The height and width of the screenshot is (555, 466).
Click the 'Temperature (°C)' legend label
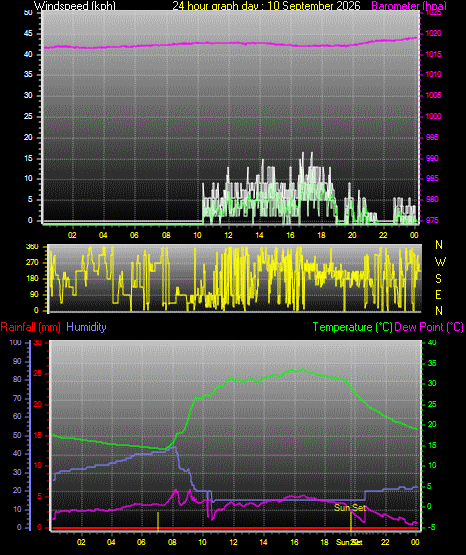pyautogui.click(x=352, y=327)
